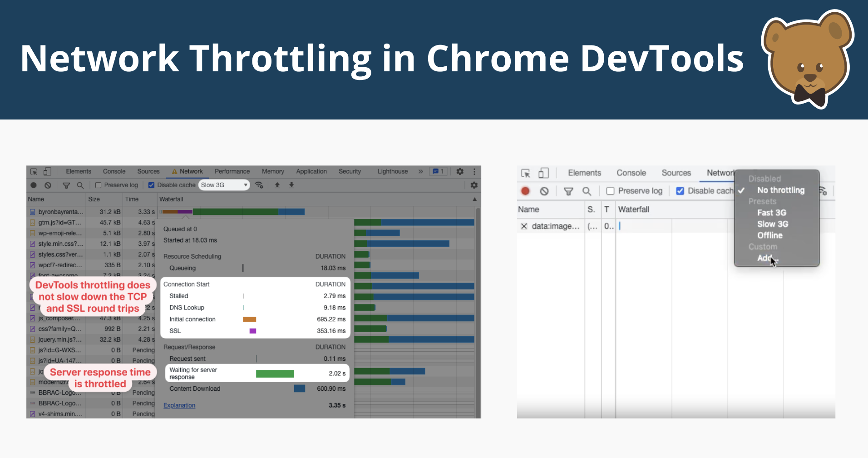Open network settings gear below the kebab menu

point(474,185)
